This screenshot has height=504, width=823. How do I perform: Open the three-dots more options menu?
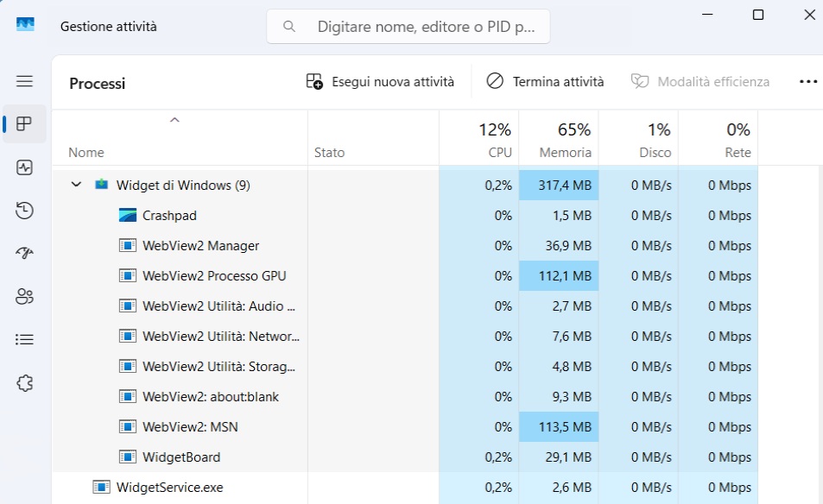[x=808, y=81]
